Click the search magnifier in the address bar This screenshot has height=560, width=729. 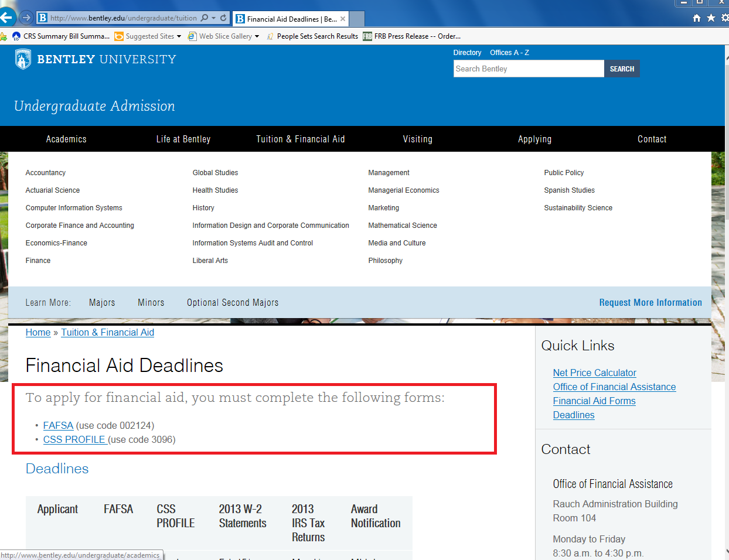pos(205,18)
